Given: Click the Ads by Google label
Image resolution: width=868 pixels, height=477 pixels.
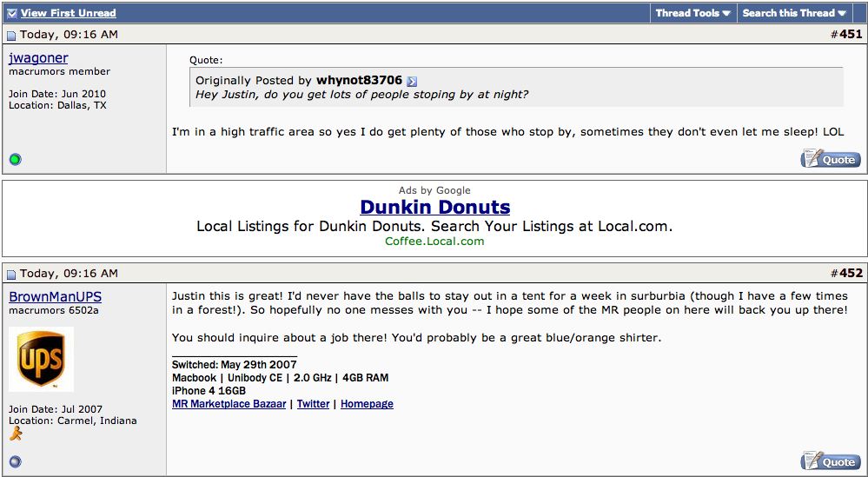Looking at the screenshot, I should point(434,190).
